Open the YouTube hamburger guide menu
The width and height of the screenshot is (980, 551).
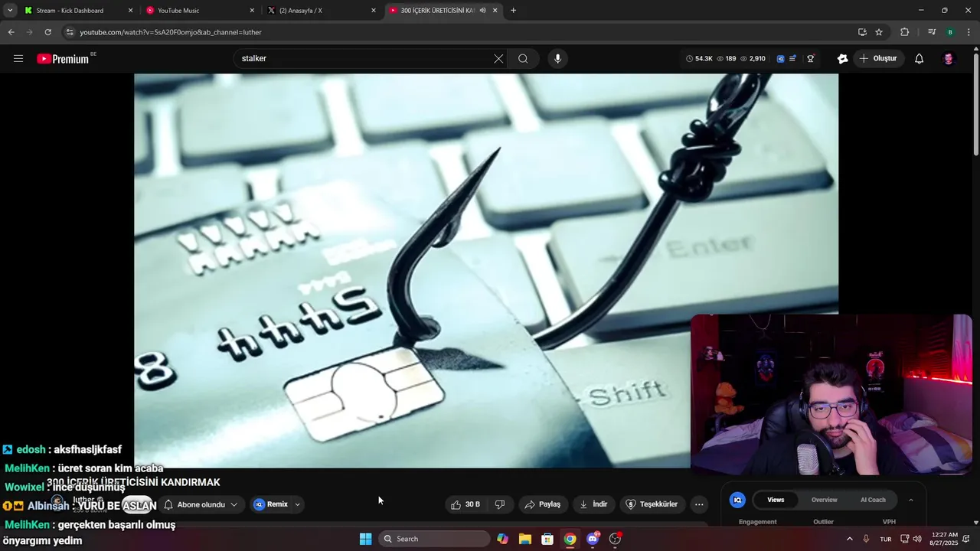coord(18,58)
